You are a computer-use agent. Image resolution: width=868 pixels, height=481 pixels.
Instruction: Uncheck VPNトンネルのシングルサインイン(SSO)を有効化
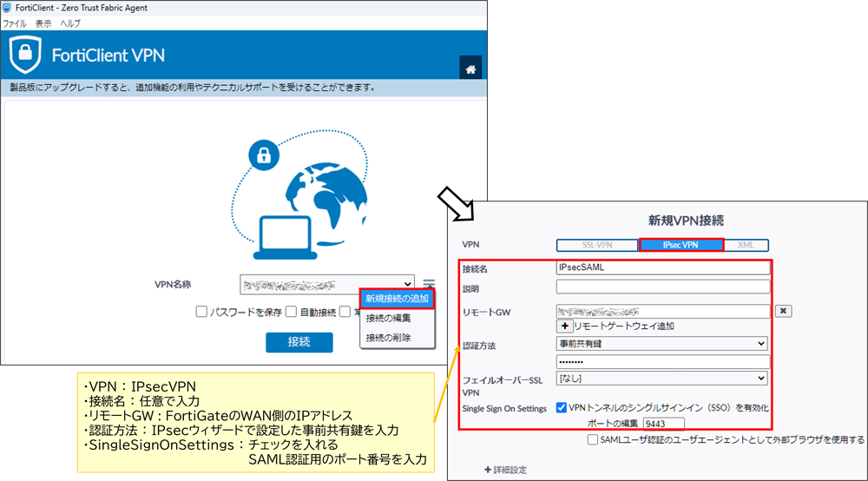[562, 408]
